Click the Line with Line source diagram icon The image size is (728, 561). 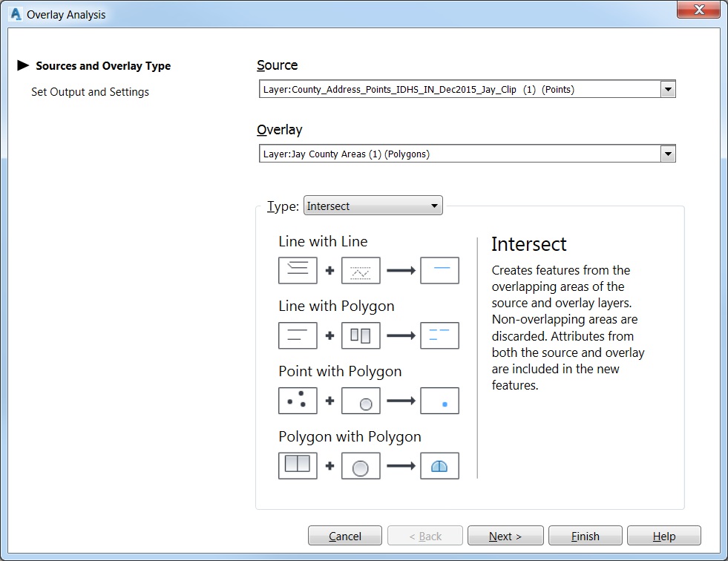click(298, 270)
